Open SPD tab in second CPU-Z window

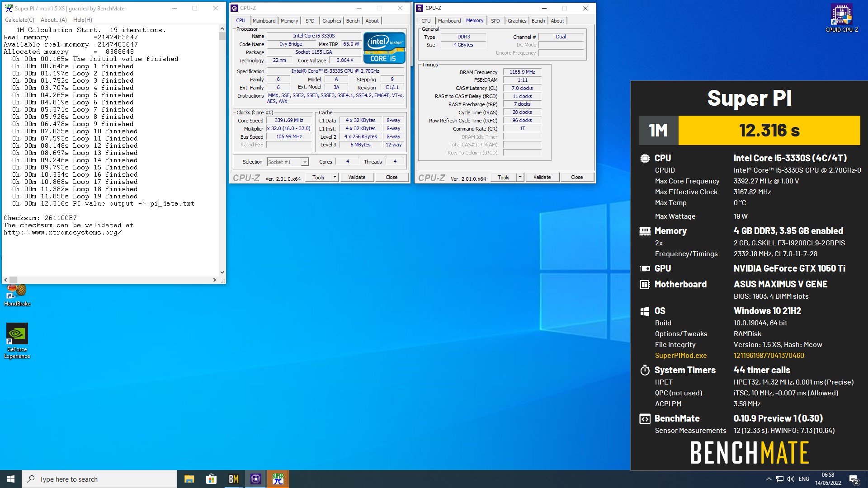[495, 21]
